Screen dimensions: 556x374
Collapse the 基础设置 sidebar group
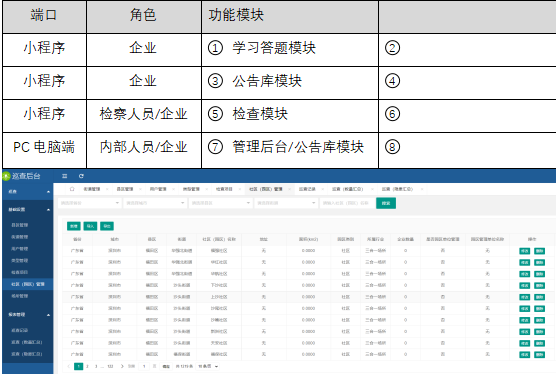(x=48, y=210)
